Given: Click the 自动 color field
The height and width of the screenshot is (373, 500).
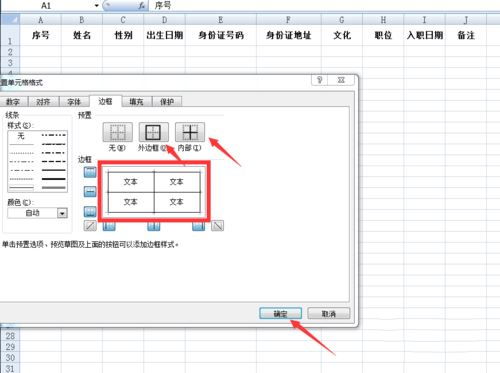Looking at the screenshot, I should pyautogui.click(x=33, y=213).
